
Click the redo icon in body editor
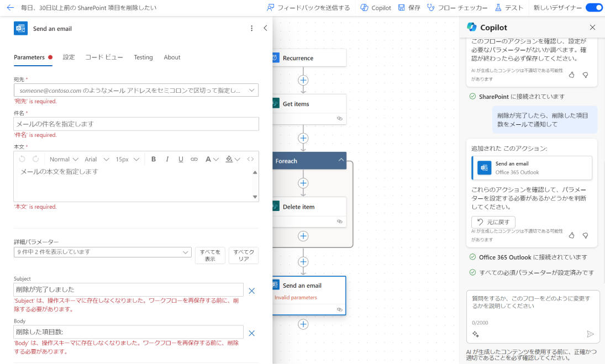[35, 159]
